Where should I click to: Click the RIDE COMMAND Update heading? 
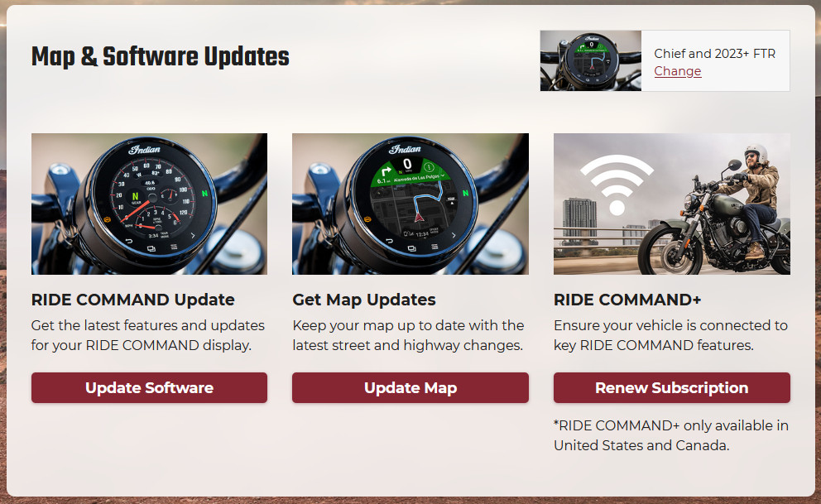(133, 300)
